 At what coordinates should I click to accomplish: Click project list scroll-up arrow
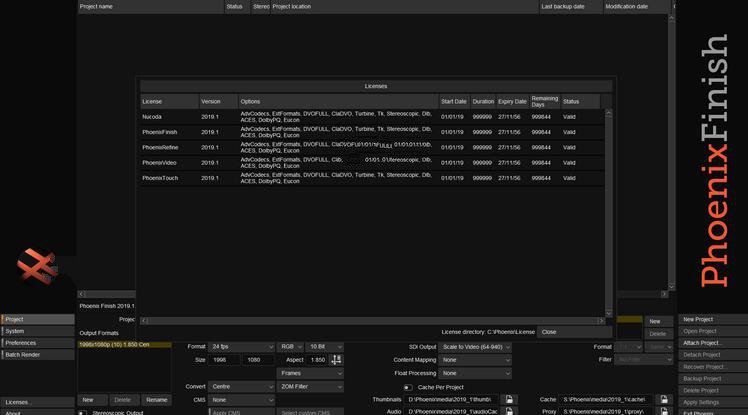pos(671,18)
